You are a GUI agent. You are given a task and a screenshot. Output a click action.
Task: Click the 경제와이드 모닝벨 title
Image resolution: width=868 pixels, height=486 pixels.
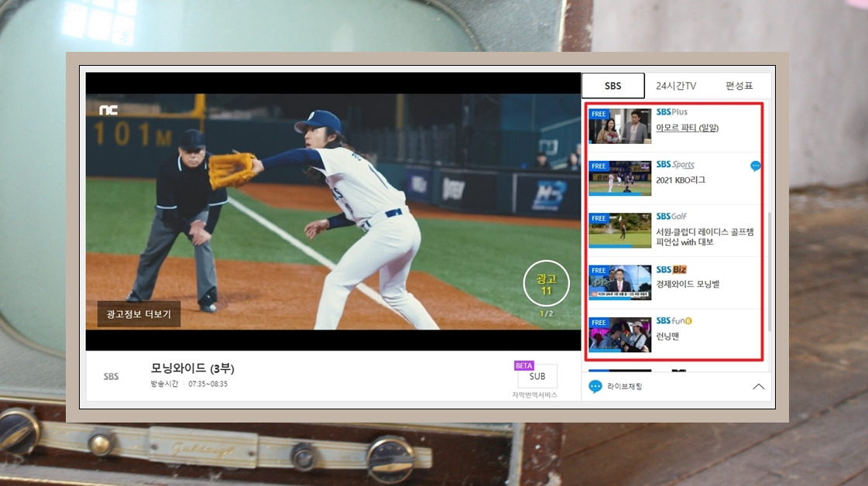pyautogui.click(x=688, y=284)
